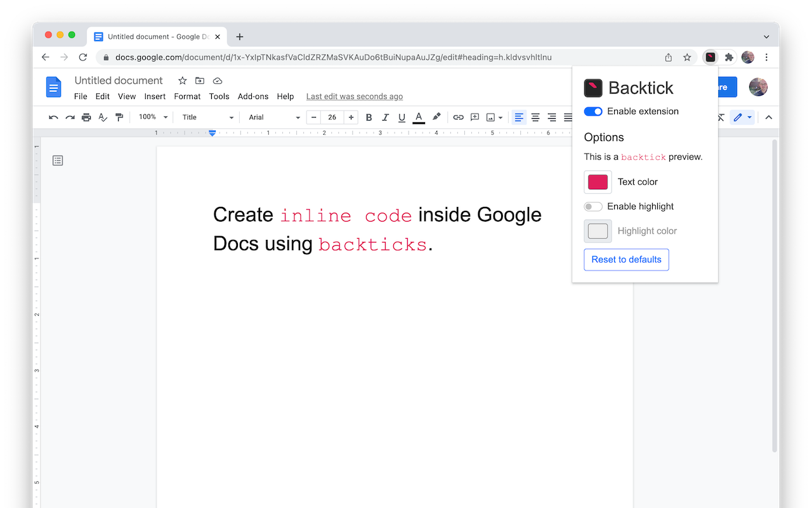Open the Insert menu

coord(155,97)
